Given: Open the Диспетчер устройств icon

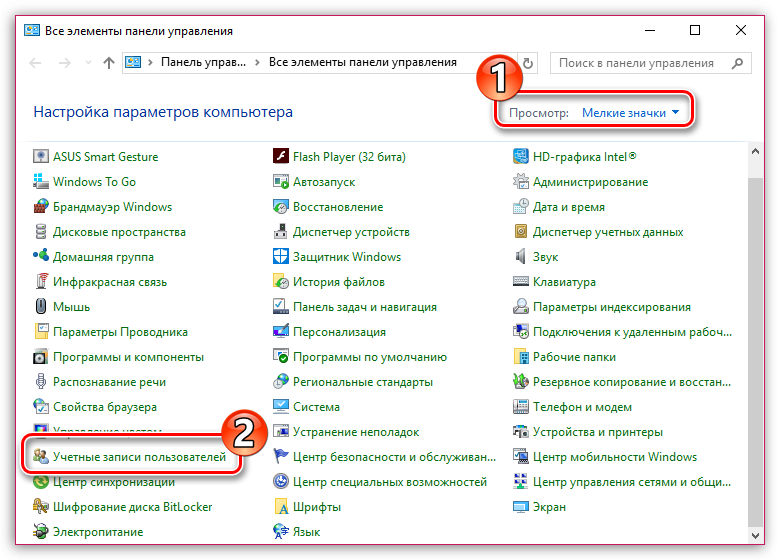Looking at the screenshot, I should [281, 231].
